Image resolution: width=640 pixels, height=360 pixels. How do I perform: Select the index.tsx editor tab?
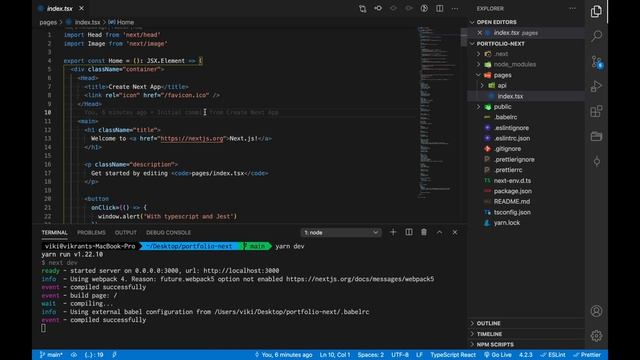pyautogui.click(x=60, y=9)
